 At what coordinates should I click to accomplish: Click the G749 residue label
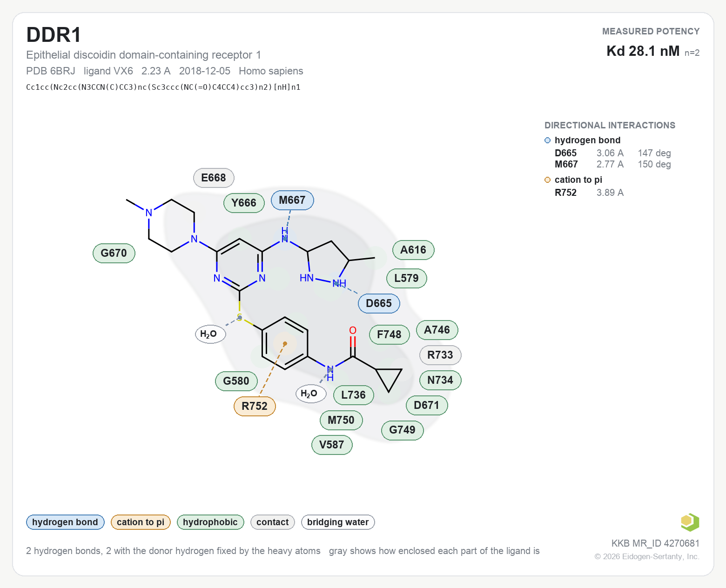(x=403, y=430)
